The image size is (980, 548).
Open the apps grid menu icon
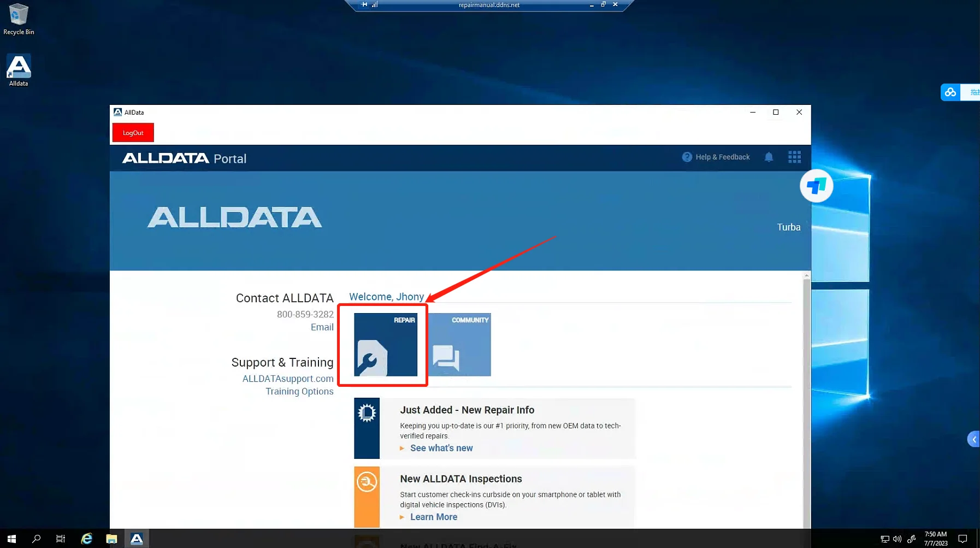click(795, 157)
